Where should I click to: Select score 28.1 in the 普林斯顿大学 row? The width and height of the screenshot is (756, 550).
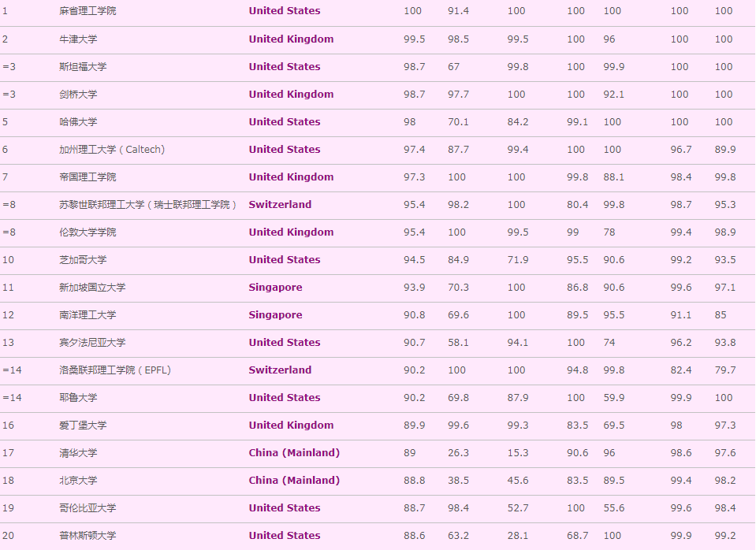coord(518,535)
